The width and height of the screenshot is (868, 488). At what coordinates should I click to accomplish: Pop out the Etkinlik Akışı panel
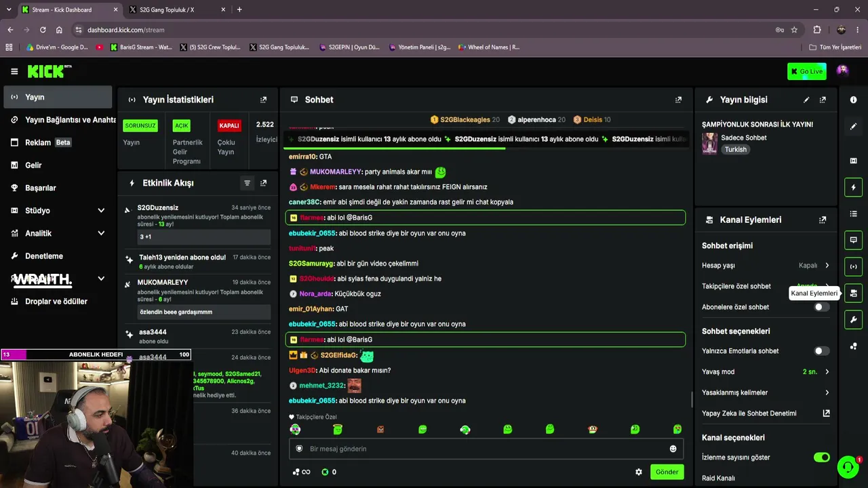(264, 183)
